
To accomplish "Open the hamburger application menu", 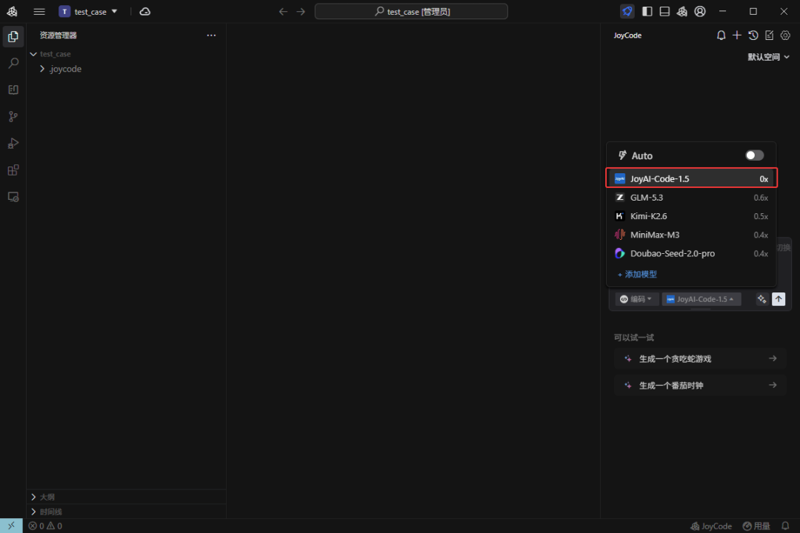I will point(39,11).
